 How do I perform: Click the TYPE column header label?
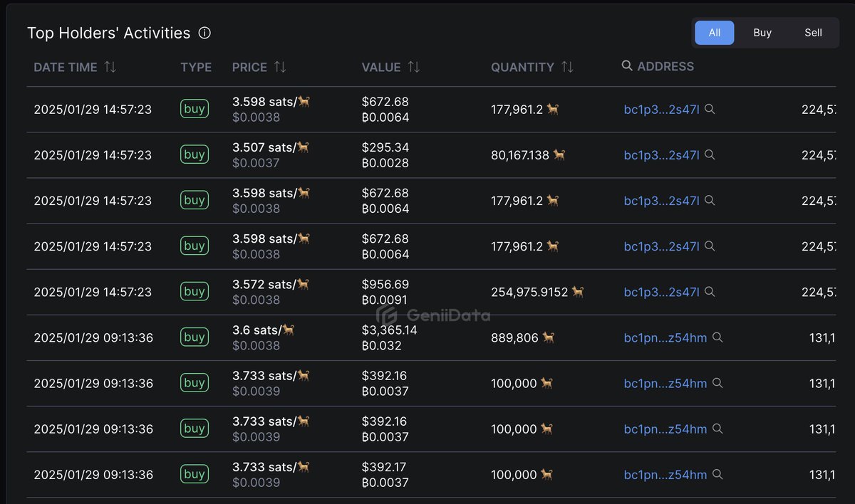(196, 67)
